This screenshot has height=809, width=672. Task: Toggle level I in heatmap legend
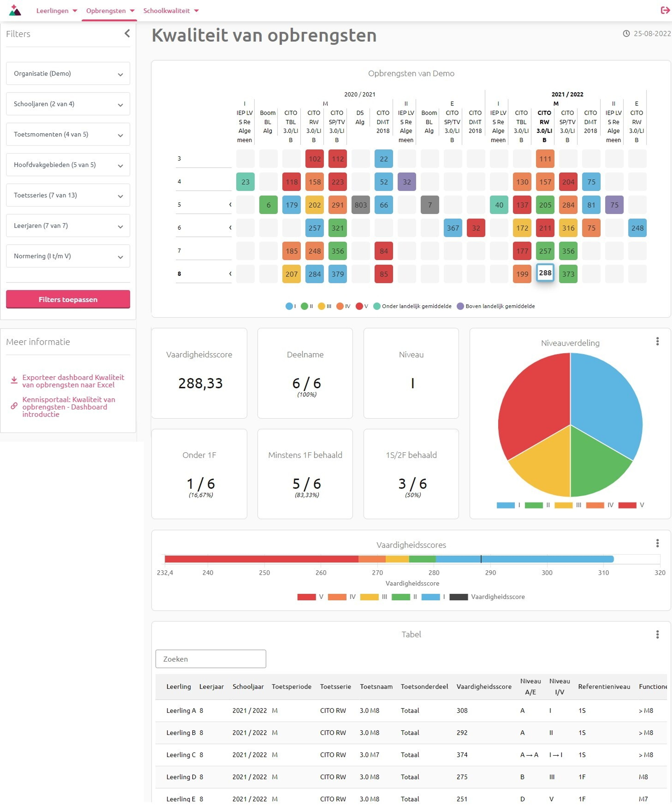pyautogui.click(x=289, y=306)
